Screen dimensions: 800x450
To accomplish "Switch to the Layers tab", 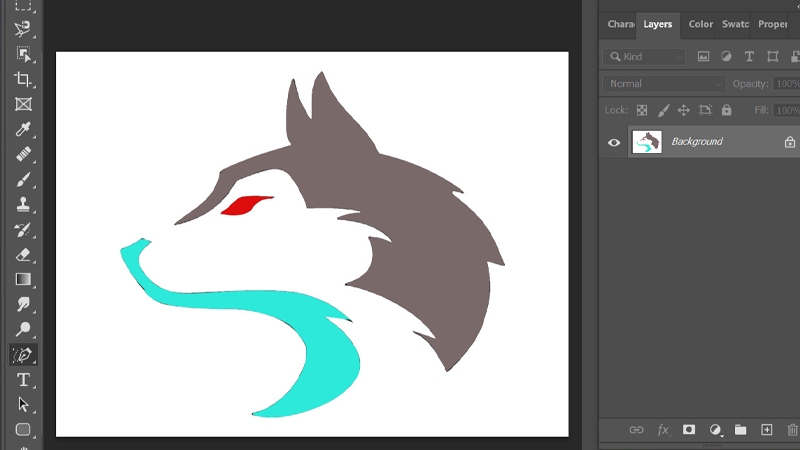I will pos(658,24).
